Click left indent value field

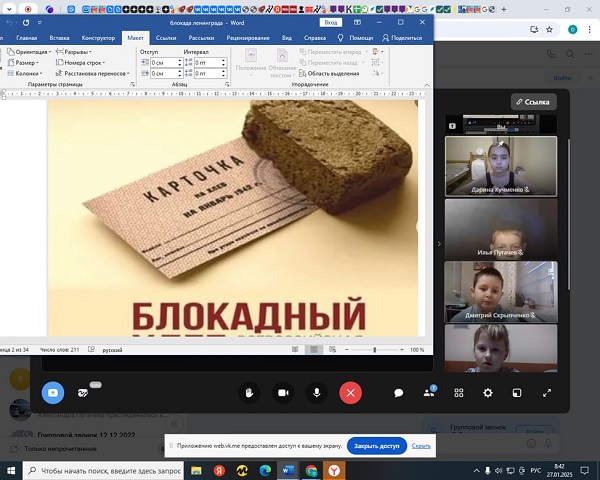[163, 62]
